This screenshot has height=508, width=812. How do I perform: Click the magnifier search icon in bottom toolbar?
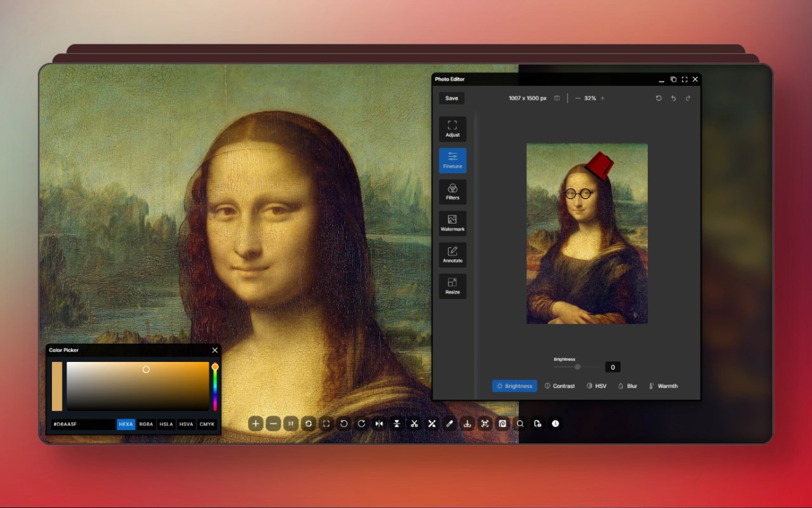pyautogui.click(x=520, y=424)
